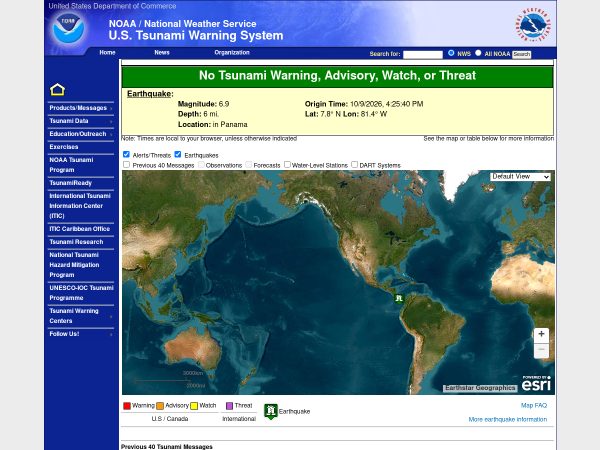Open the Default View dropdown on map
Screen dimensions: 600x450
pyautogui.click(x=520, y=176)
